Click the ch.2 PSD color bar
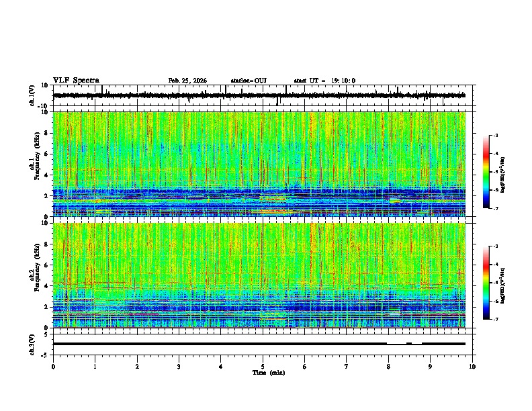This screenshot has height=411, width=532. click(x=486, y=283)
